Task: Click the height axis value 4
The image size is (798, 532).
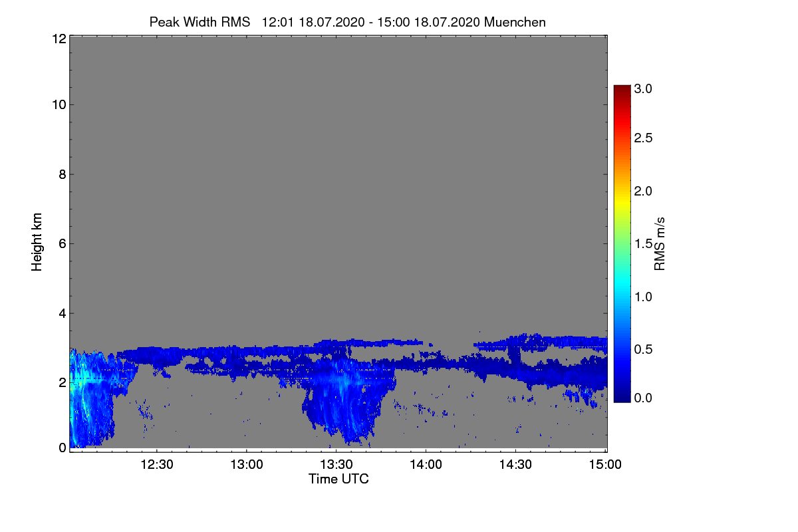Action: pyautogui.click(x=61, y=313)
